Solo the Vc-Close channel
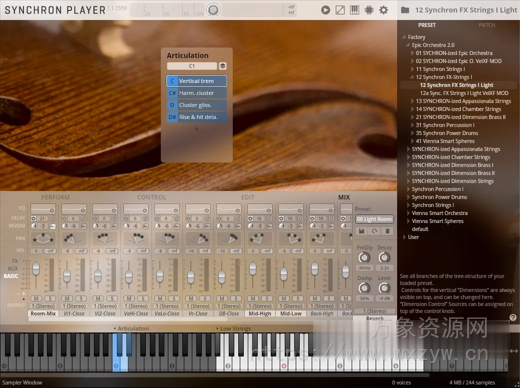The height and width of the screenshot is (388, 520). pyautogui.click(x=205, y=298)
